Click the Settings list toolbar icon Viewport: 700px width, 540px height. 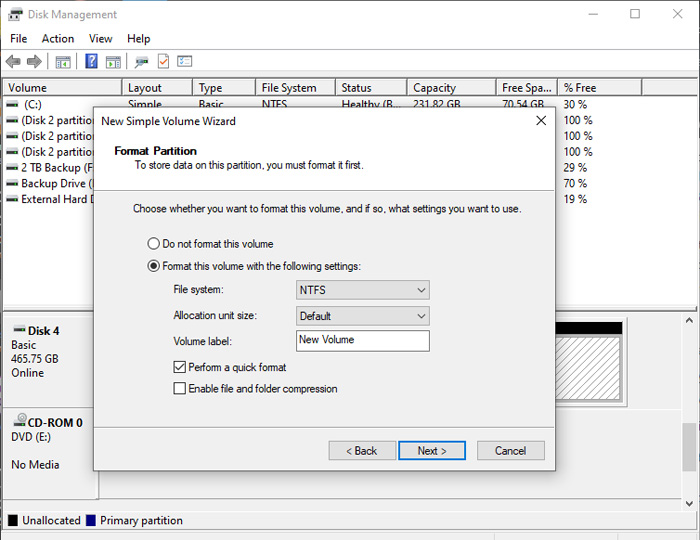click(184, 61)
